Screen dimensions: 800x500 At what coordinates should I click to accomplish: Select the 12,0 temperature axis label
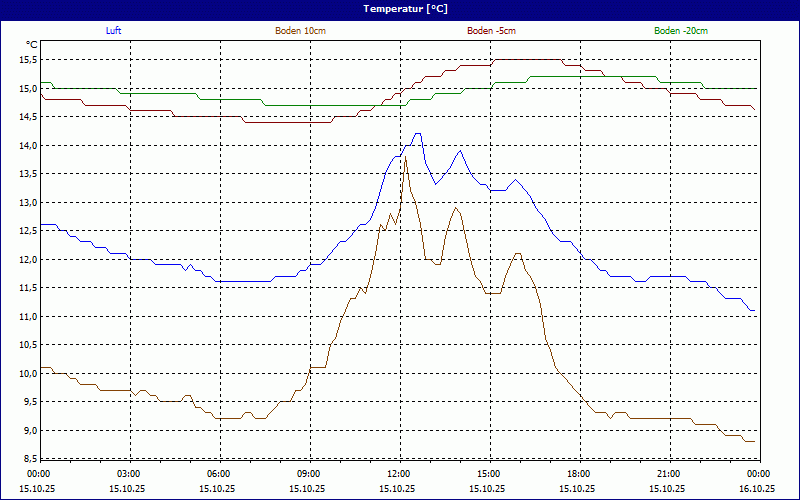(26, 260)
